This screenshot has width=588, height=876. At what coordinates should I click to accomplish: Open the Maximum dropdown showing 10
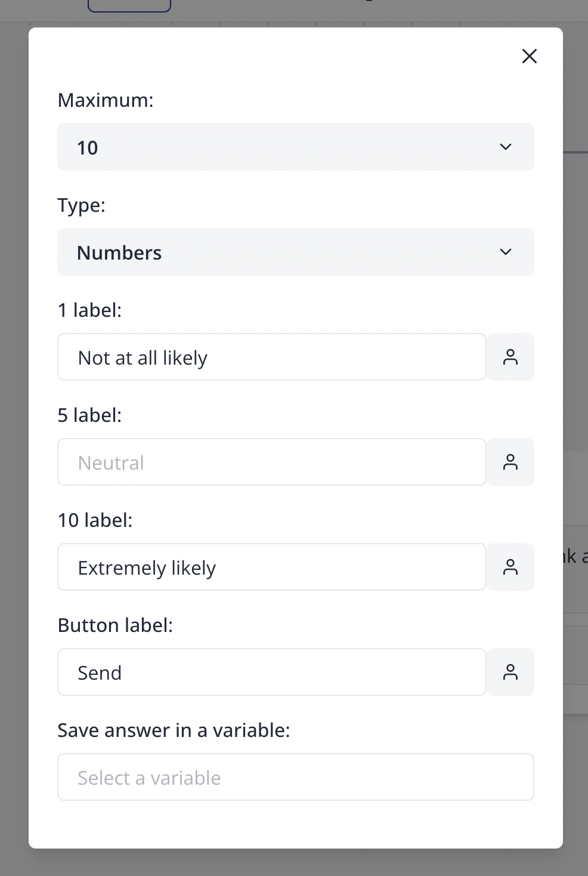tap(295, 147)
